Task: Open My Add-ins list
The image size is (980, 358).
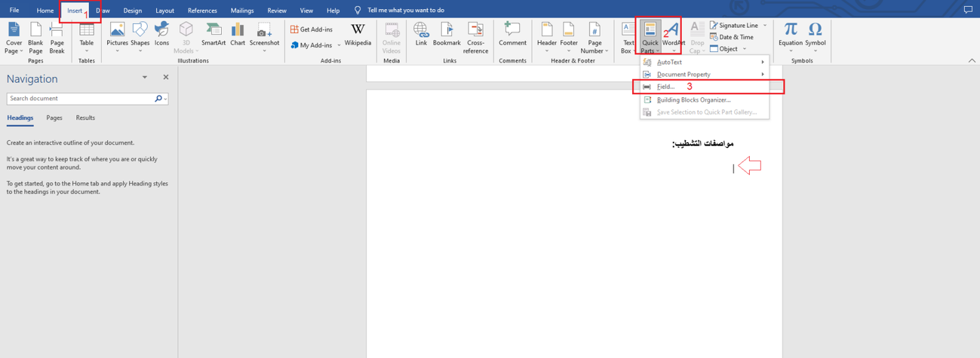Action: 316,45
